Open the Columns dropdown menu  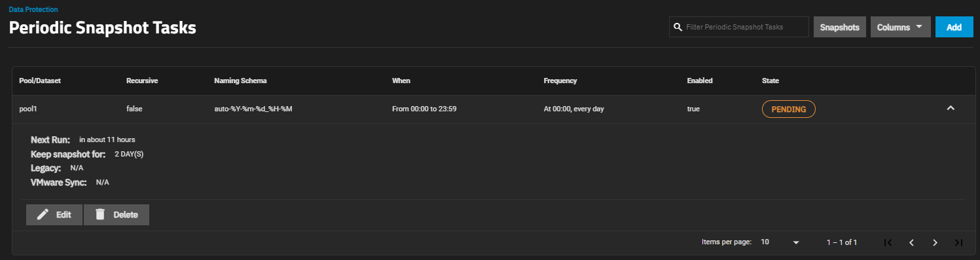(900, 27)
